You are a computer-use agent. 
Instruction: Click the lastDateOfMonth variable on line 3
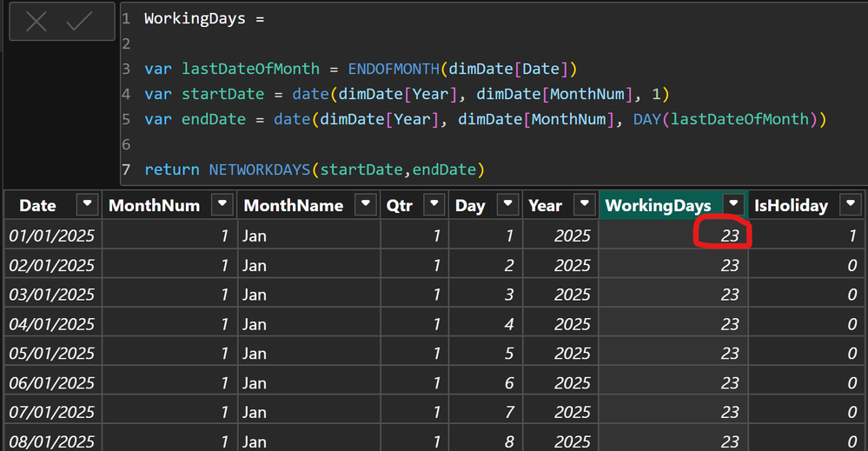click(251, 70)
